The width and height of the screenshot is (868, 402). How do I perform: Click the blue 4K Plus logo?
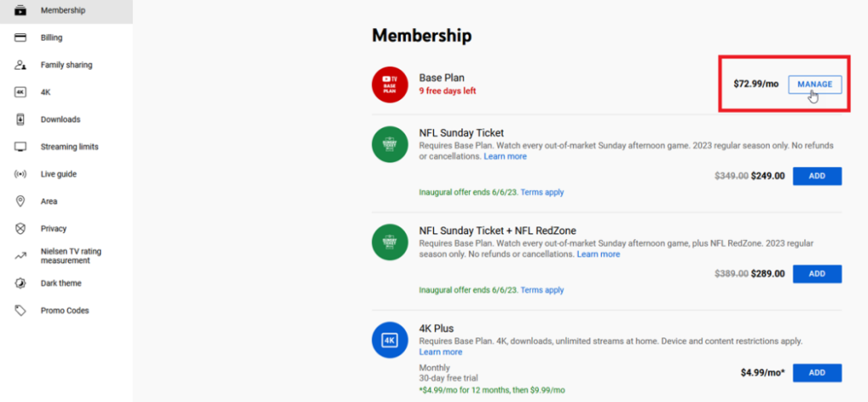coord(390,340)
